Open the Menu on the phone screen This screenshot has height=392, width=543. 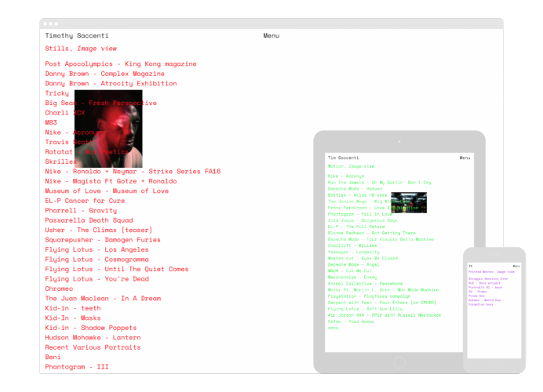coord(516,266)
